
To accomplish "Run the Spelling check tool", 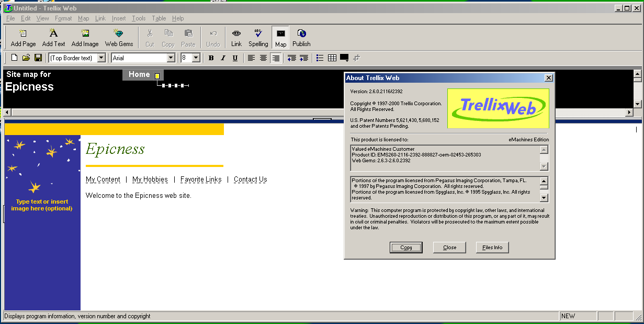I will (258, 37).
